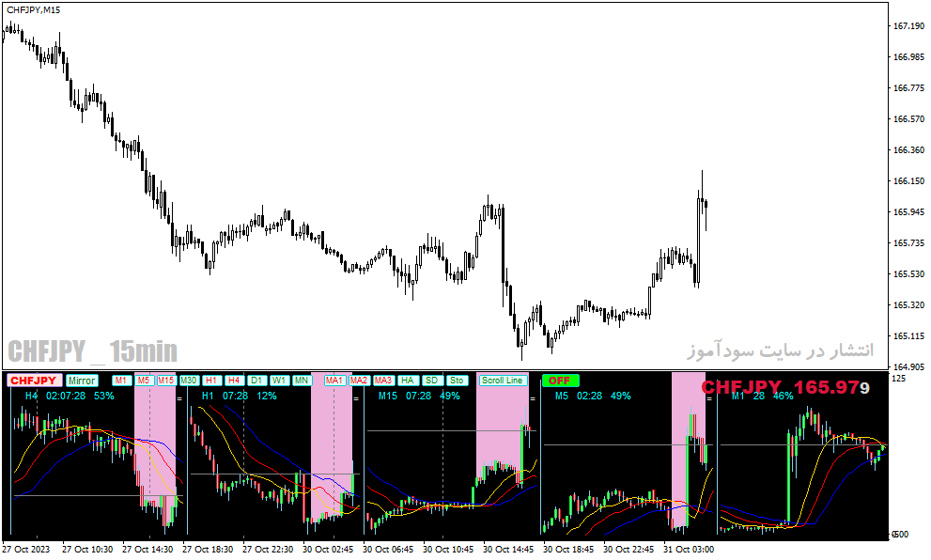Click the 164.905 price label
Screen dimensions: 931x560
tap(909, 366)
